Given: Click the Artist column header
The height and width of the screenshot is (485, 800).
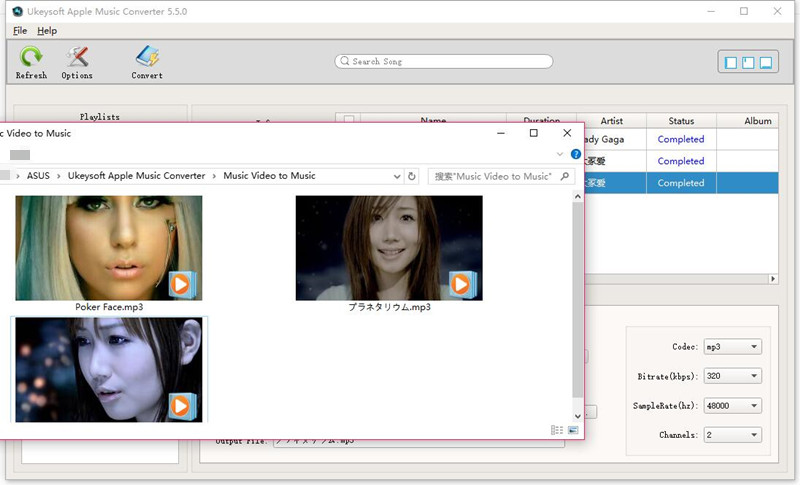Looking at the screenshot, I should [611, 121].
